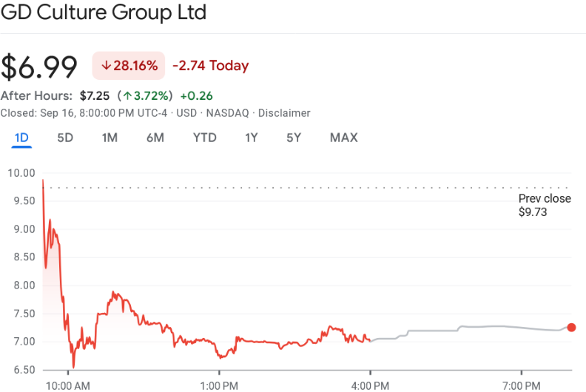Open the 6M chart view
The image size is (586, 392).
(155, 138)
